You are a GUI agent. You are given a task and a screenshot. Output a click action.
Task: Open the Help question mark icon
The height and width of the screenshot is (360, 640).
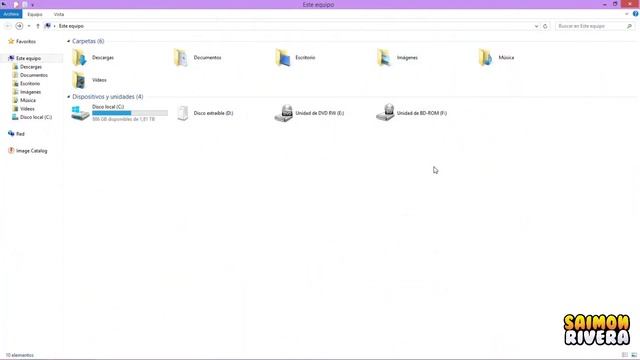pos(635,14)
